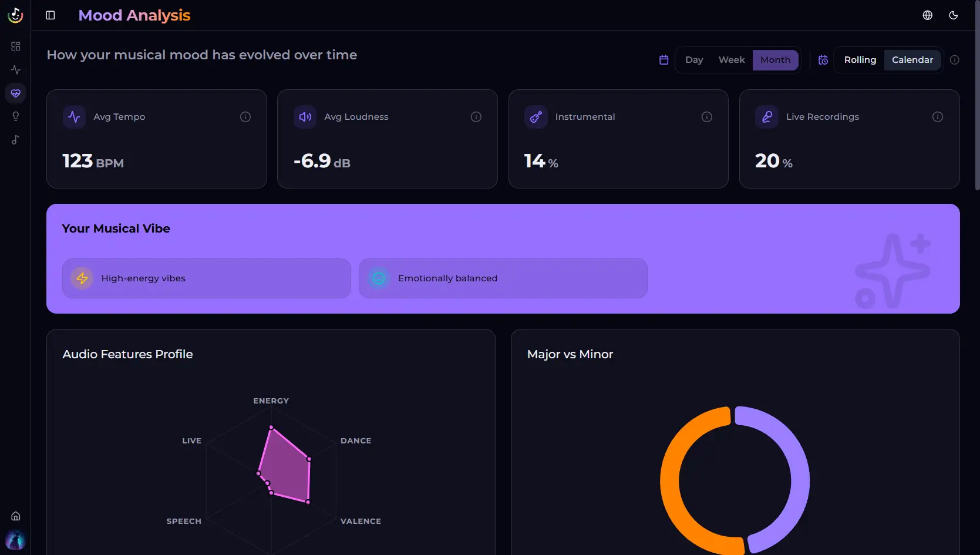The height and width of the screenshot is (555, 980).
Task: Click the Major vs Minor heading
Action: (x=570, y=354)
